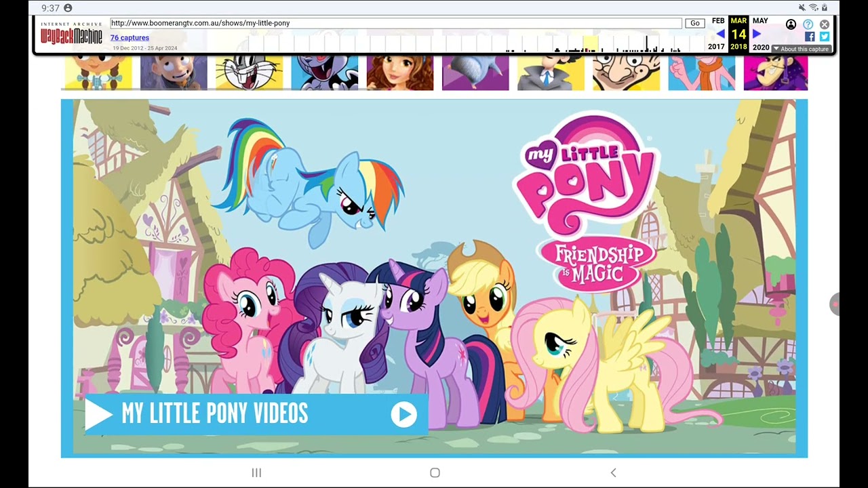Screen dimensions: 868x488
Task: Go to next capture using blue right arrow
Action: pyautogui.click(x=757, y=34)
